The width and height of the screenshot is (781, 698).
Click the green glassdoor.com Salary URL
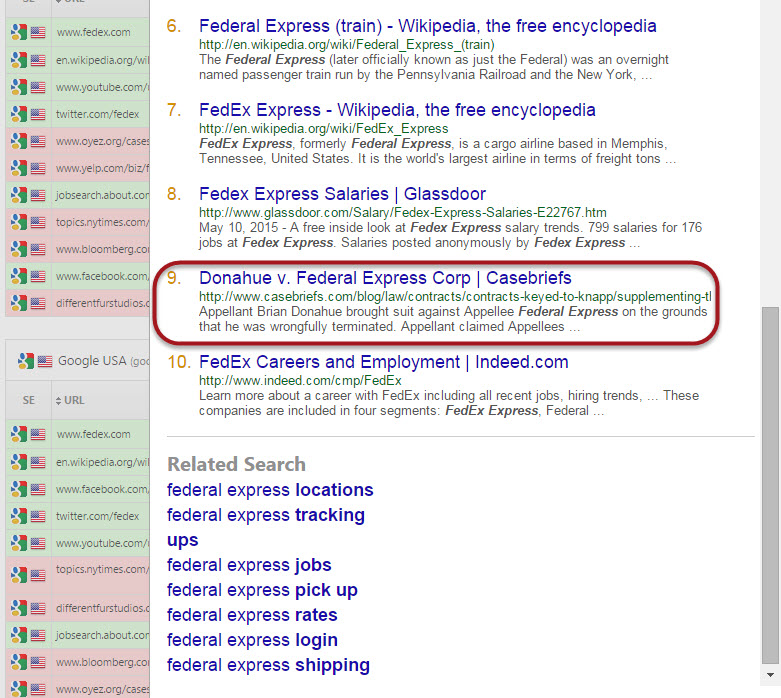point(402,213)
